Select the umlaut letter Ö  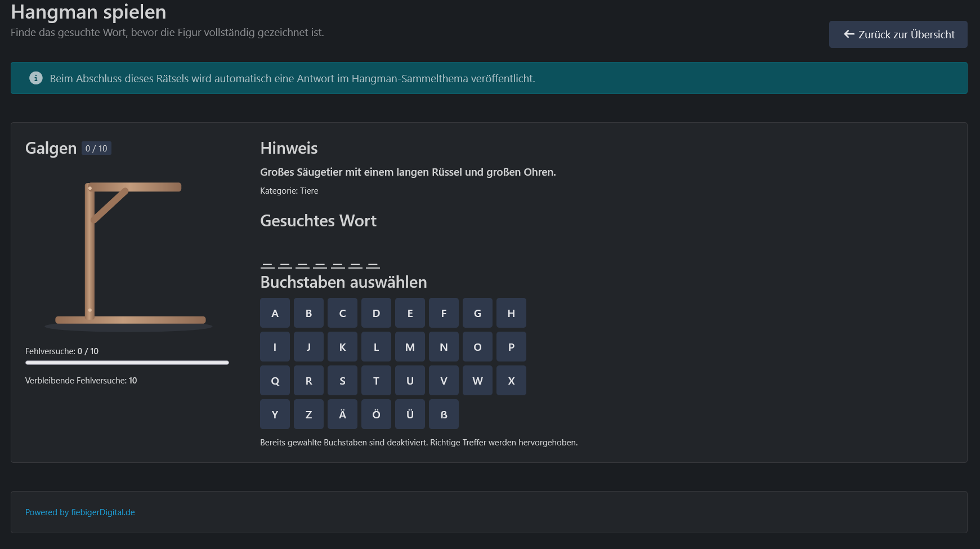click(x=376, y=414)
